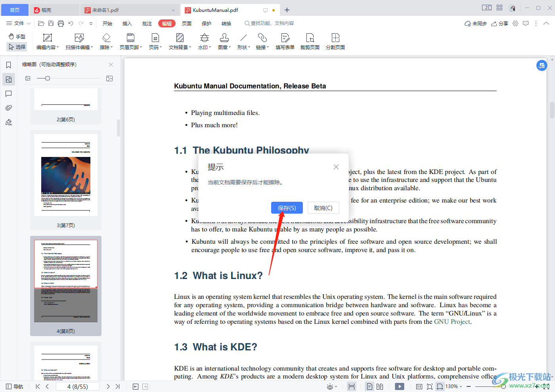The image size is (555, 392).
Task: Open file folder icon in quick toolbar
Action: [x=41, y=23]
